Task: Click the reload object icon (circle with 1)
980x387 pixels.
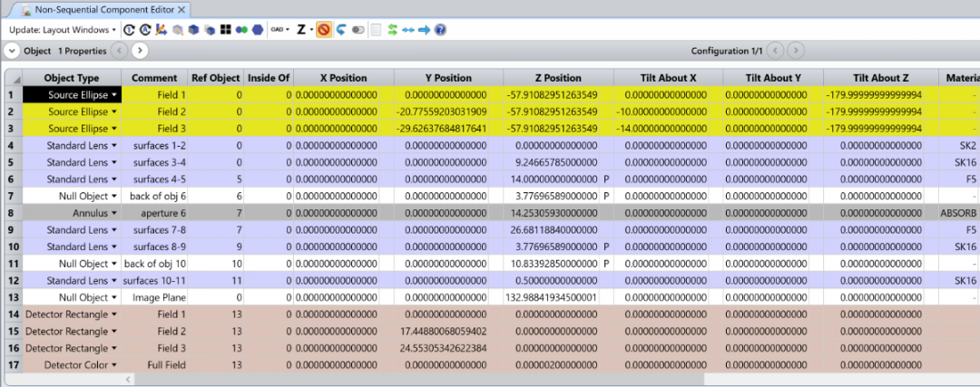Action: (130, 29)
